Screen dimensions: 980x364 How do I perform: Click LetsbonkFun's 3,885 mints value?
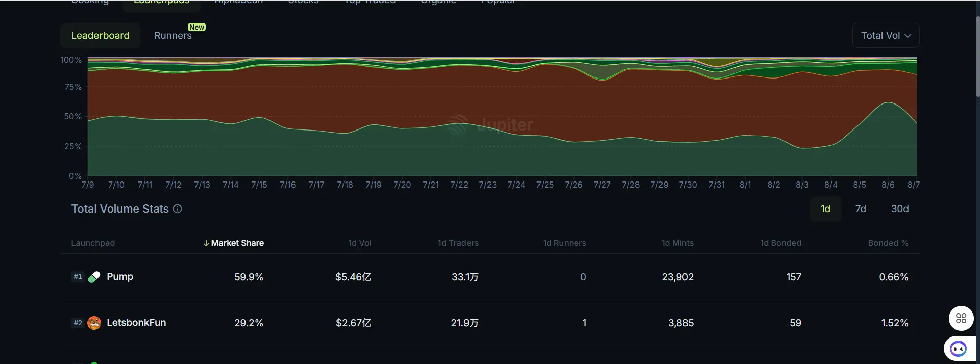coord(681,323)
